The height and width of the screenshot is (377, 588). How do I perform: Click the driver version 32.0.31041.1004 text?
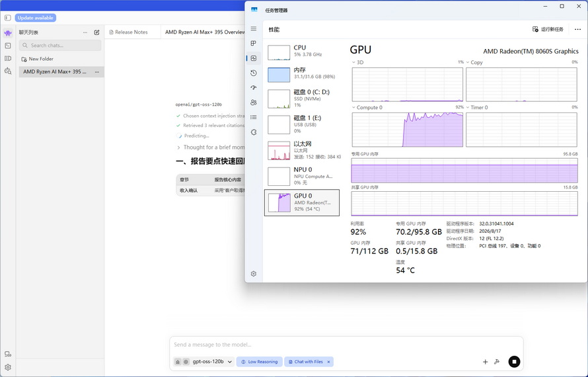pos(497,224)
